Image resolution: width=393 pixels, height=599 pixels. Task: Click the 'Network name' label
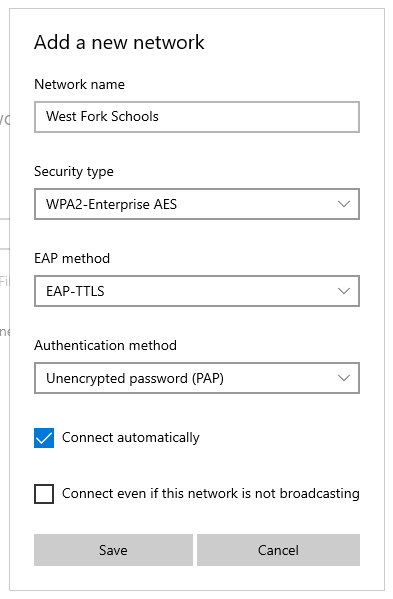coord(79,84)
